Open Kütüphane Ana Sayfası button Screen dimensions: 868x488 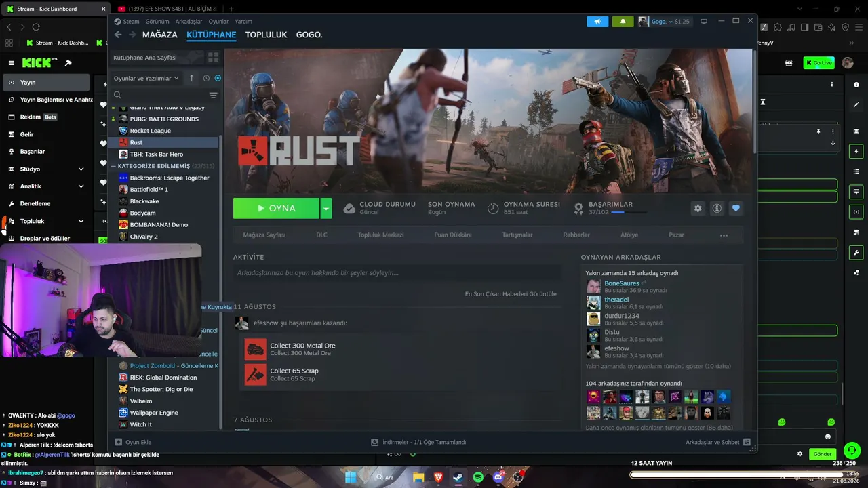pyautogui.click(x=156, y=58)
